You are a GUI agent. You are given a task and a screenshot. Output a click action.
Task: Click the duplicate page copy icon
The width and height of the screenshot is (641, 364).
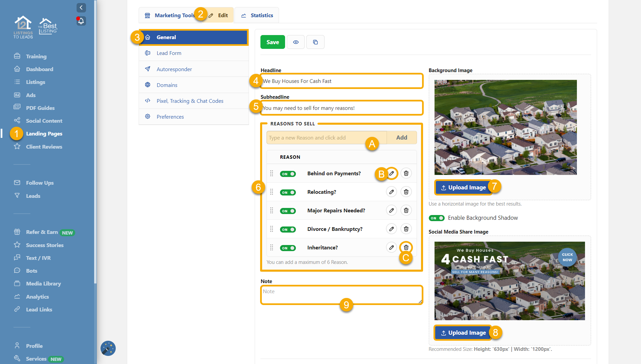pos(315,42)
